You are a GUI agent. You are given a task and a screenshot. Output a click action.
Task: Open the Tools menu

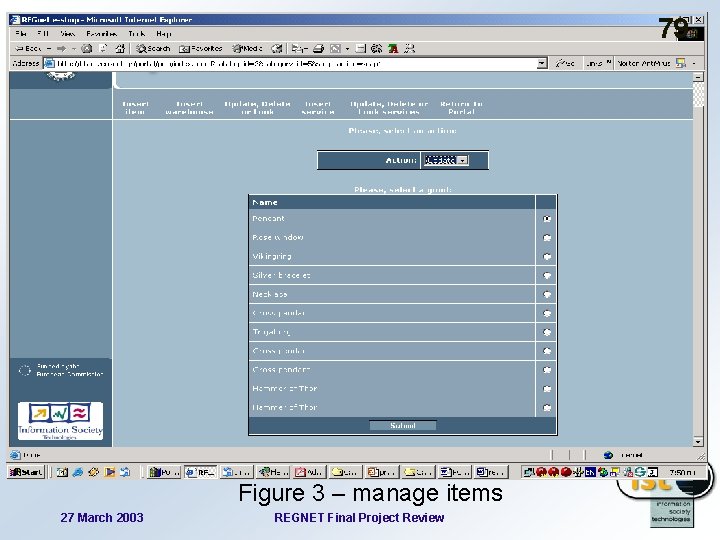pyautogui.click(x=136, y=34)
